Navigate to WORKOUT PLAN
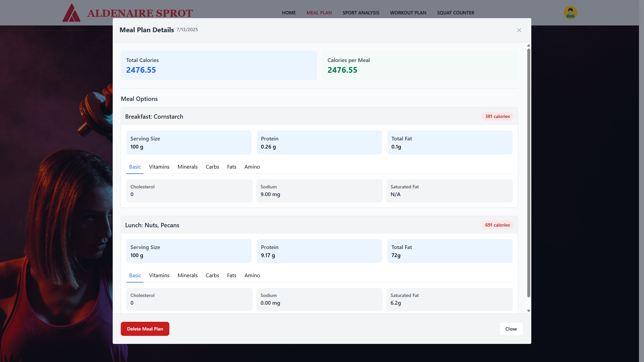Screen dimensions: 644x362 [408, 13]
